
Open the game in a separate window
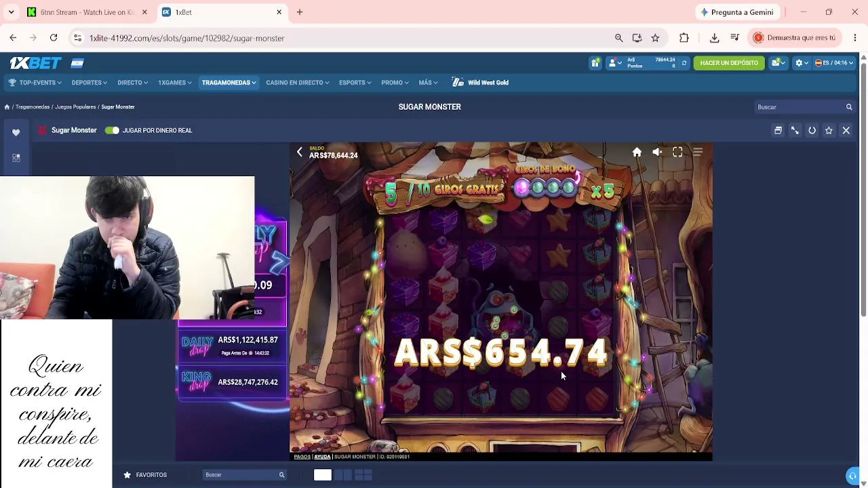tap(778, 130)
